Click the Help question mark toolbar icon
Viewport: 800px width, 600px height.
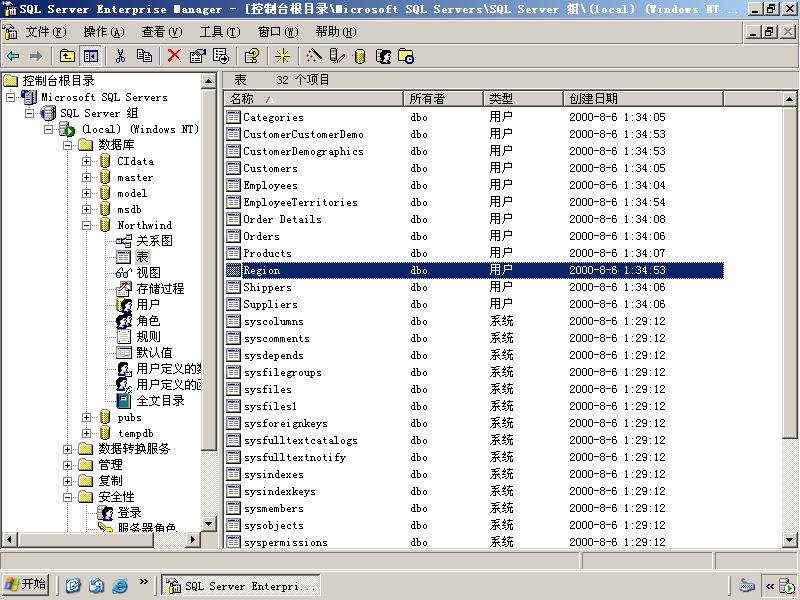[252, 56]
